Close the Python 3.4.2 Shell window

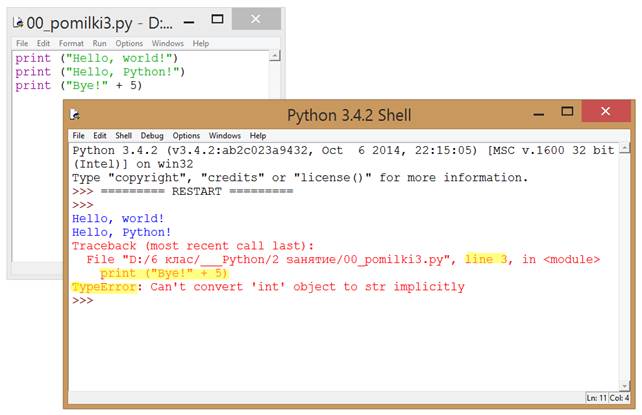[x=606, y=111]
